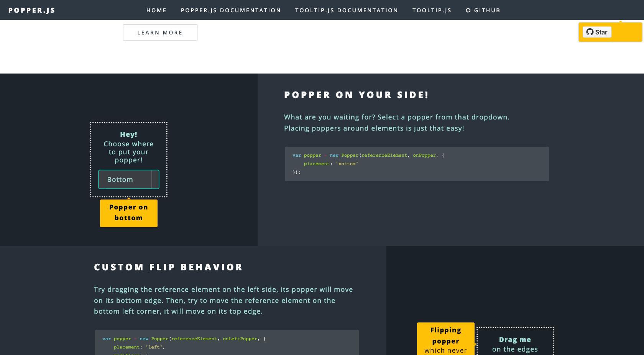This screenshot has height=355, width=644.
Task: Click the placement: 'bottom' code line
Action: 331,164
